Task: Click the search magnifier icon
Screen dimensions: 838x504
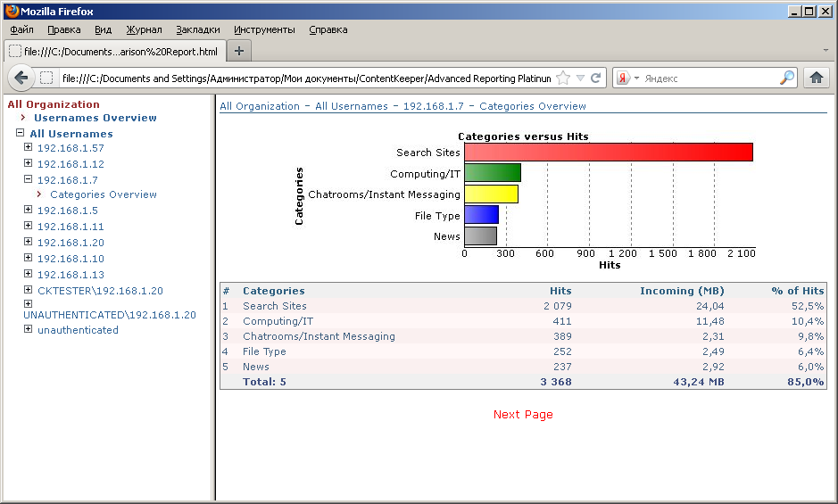Action: point(786,78)
